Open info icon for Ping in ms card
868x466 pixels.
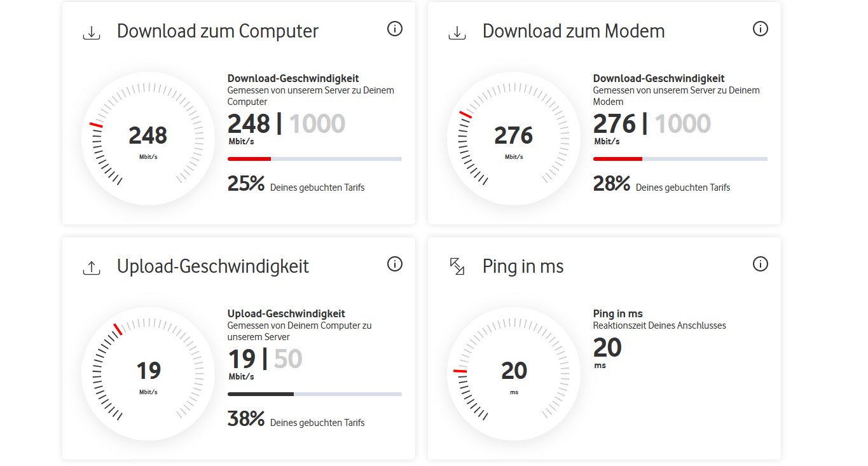tap(761, 264)
